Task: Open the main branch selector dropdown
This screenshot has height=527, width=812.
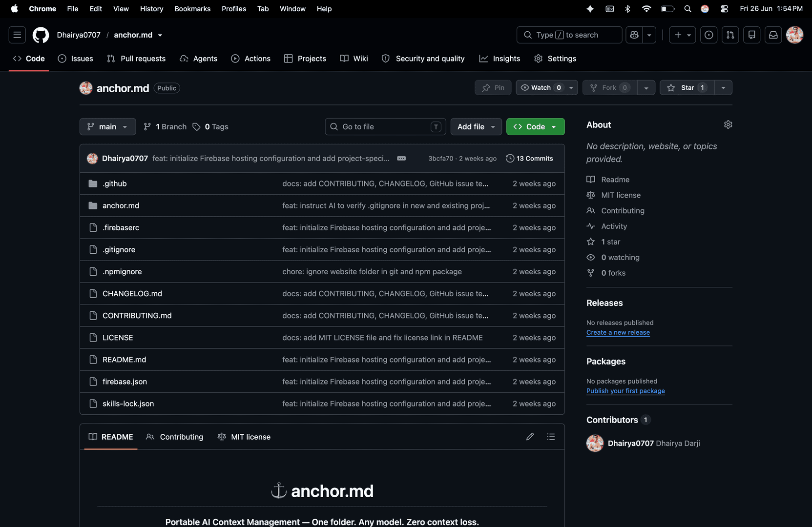Action: [x=107, y=127]
